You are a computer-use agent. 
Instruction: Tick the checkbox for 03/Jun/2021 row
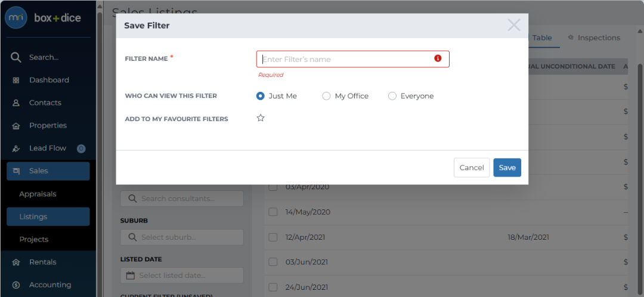click(x=273, y=262)
